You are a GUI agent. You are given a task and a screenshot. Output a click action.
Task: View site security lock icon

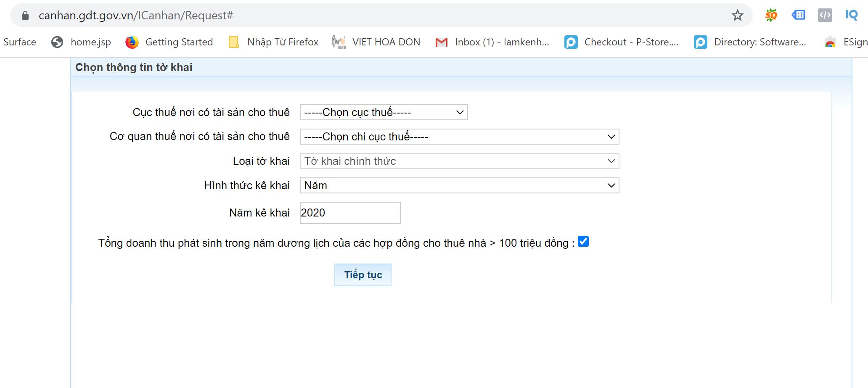[25, 16]
